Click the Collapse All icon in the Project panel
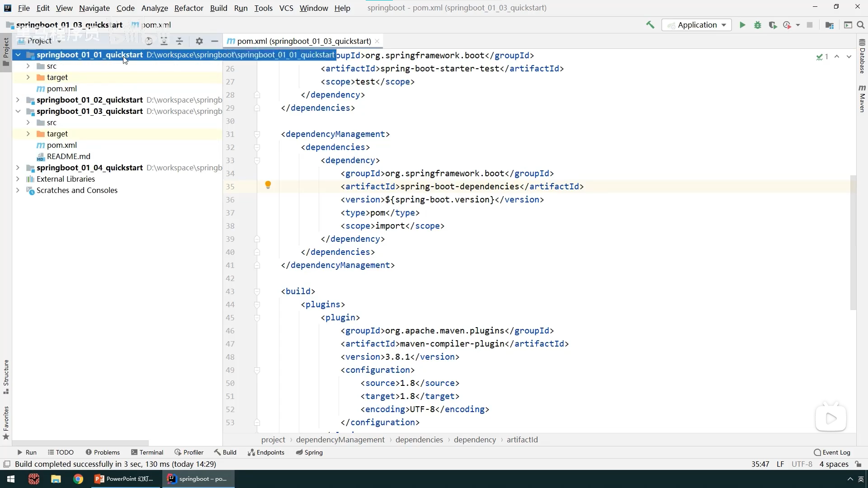Viewport: 868px width, 488px height. point(179,41)
